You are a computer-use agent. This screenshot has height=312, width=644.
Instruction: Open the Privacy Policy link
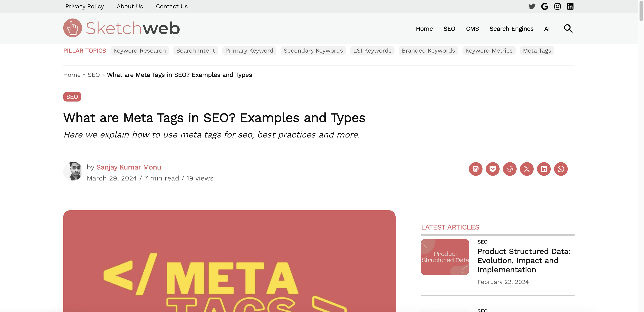pos(85,7)
